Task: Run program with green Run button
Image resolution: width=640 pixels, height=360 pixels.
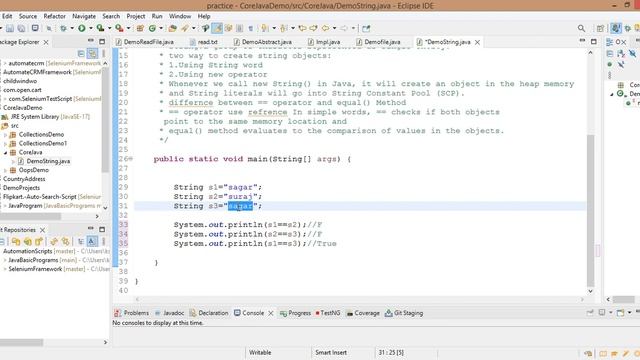Action: [82, 28]
